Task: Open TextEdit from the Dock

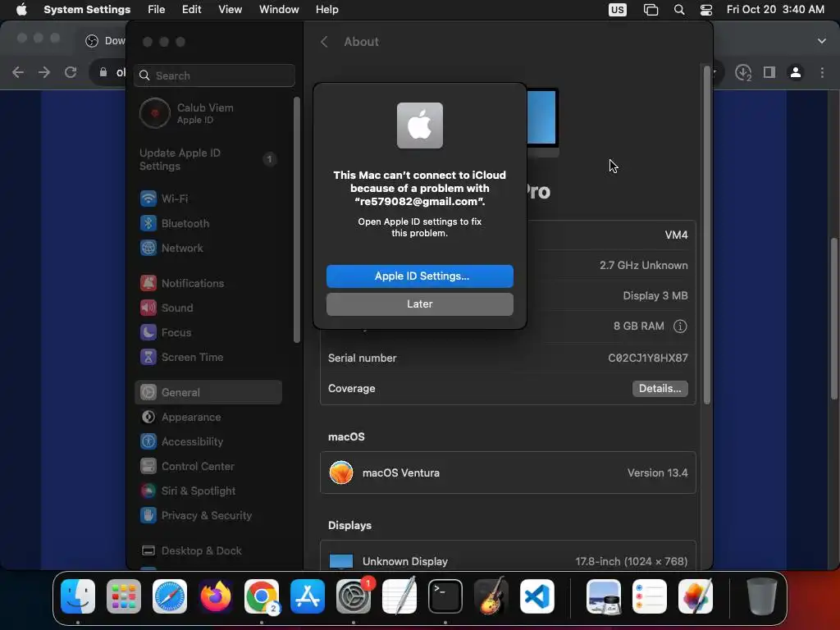Action: click(x=399, y=596)
